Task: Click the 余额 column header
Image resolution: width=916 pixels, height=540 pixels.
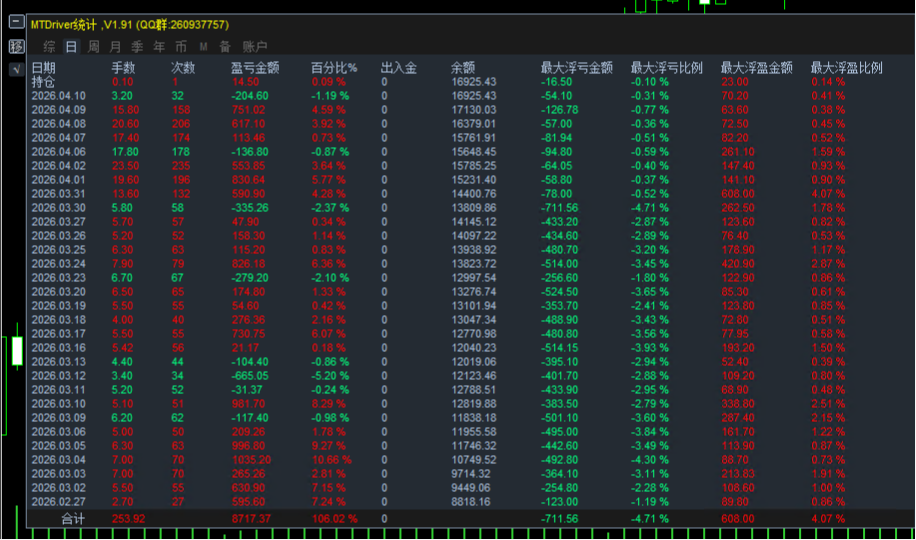Action: pyautogui.click(x=463, y=68)
